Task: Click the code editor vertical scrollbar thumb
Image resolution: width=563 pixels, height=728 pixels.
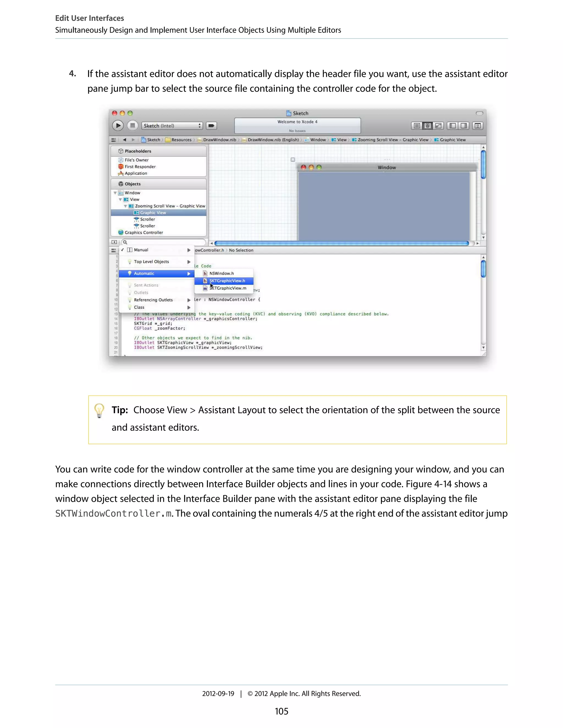Action: pos(483,269)
